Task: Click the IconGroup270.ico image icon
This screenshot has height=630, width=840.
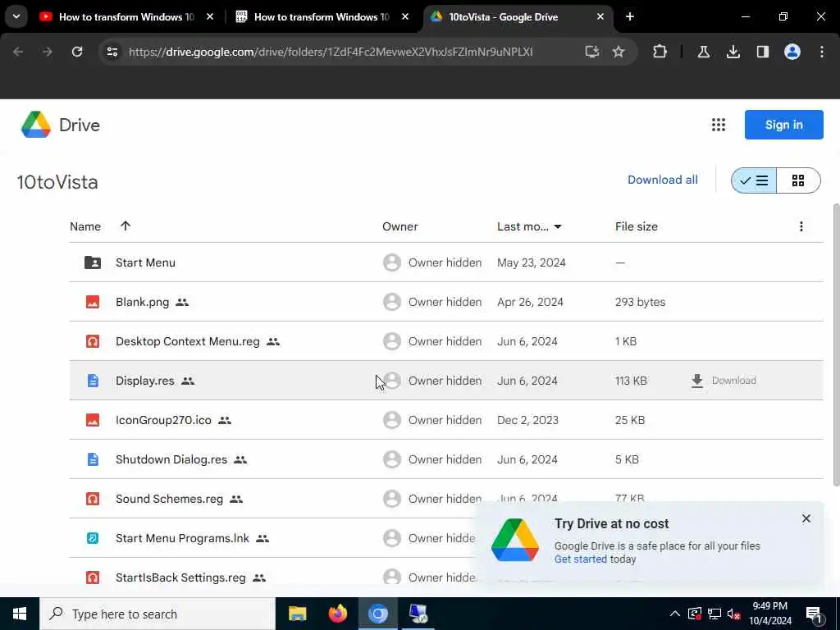Action: point(93,420)
